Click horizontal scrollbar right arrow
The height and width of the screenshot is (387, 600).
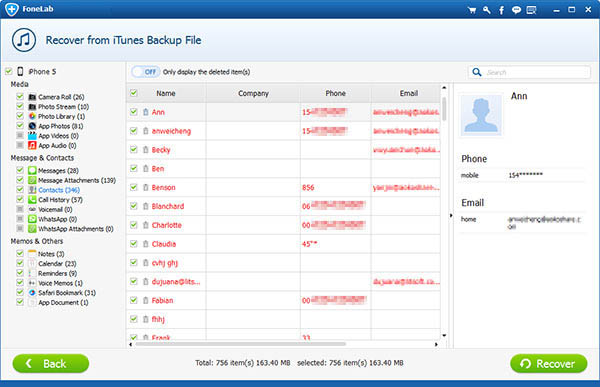click(x=436, y=344)
